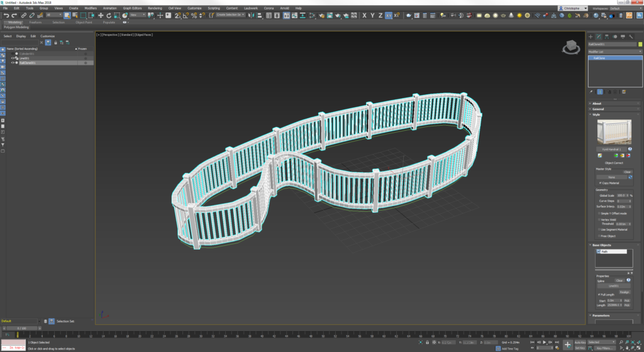This screenshot has height=352, width=644.
Task: Click the Play Animation button
Action: click(x=544, y=342)
